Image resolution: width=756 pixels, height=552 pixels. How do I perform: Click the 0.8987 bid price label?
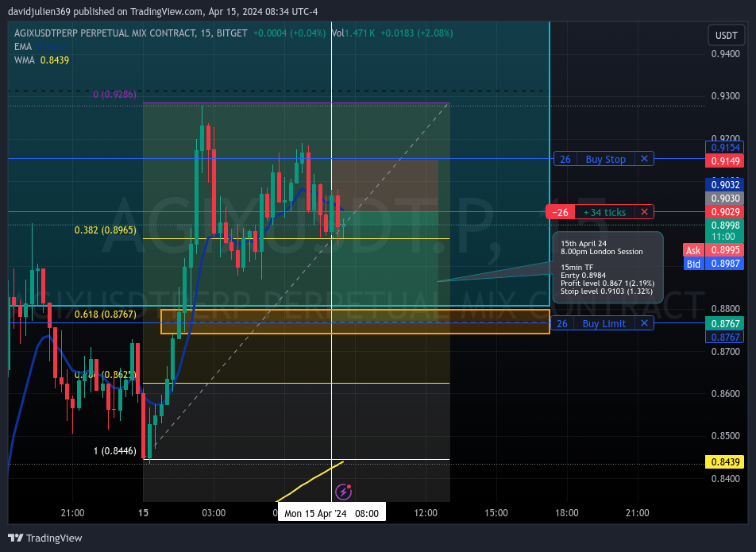point(725,264)
